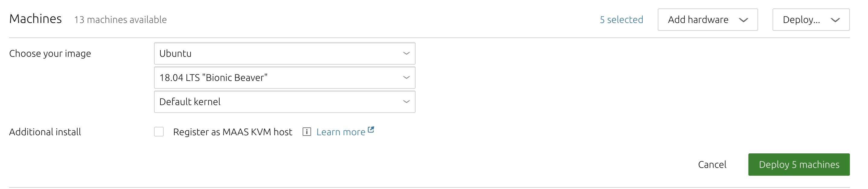The image size is (868, 189).
Task: Click the chevron arrow in Deploy... button
Action: [x=835, y=20]
